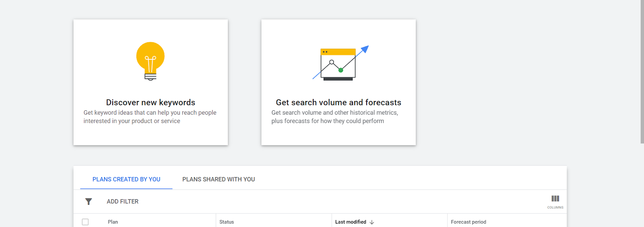Open Discover new keywords title
Image resolution: width=644 pixels, height=227 pixels.
tap(151, 103)
